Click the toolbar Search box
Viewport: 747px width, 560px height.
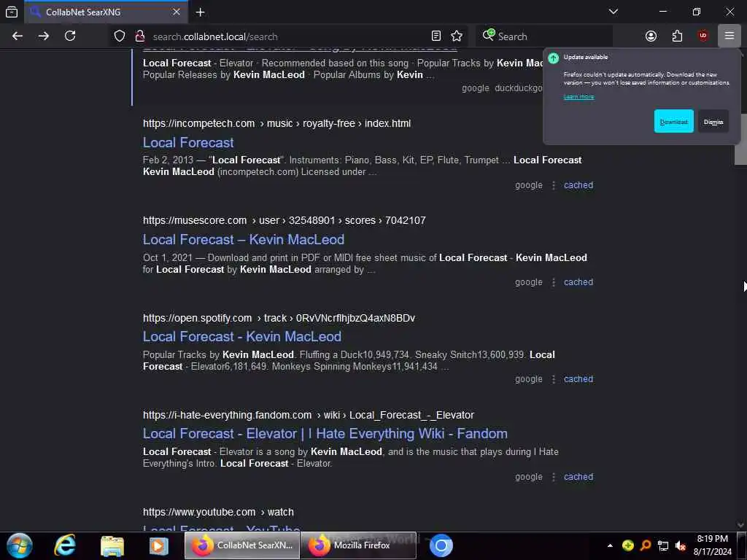(544, 36)
